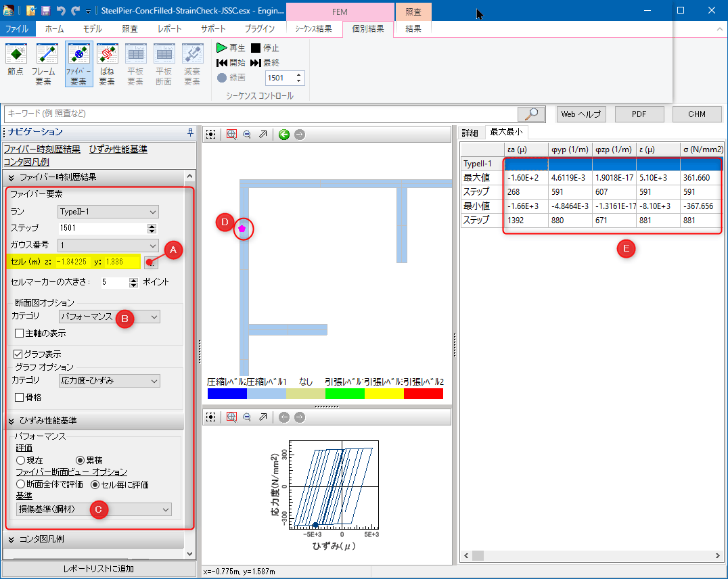The width and height of the screenshot is (728, 579).
Task: Click the red 引張レベル2 legend swatch
Action: (x=423, y=393)
